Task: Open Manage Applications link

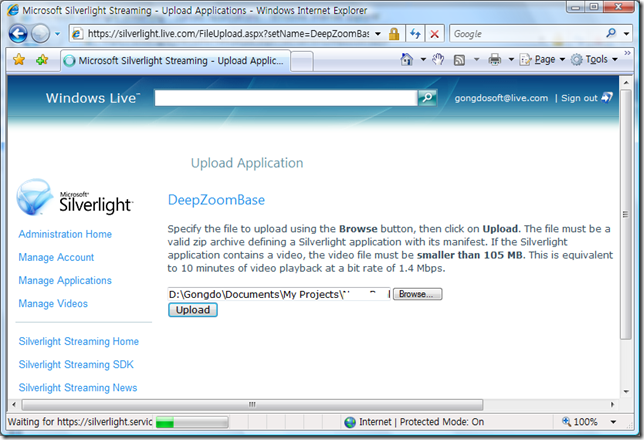Action: pos(65,280)
